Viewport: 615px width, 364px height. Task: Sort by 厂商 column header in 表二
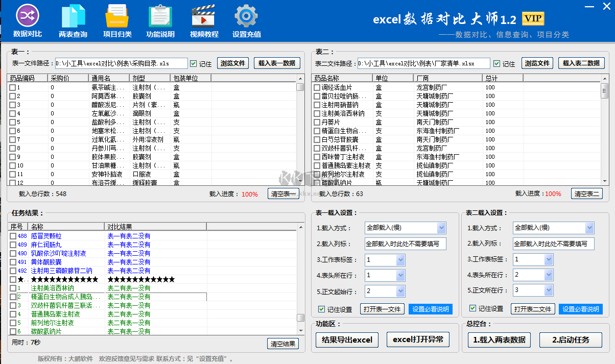click(x=447, y=78)
